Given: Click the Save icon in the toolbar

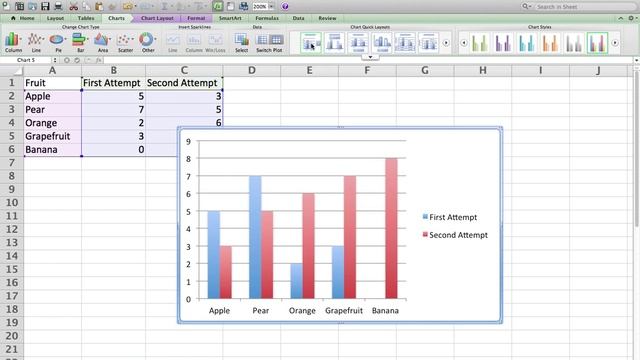Looking at the screenshot, I should pos(45,7).
